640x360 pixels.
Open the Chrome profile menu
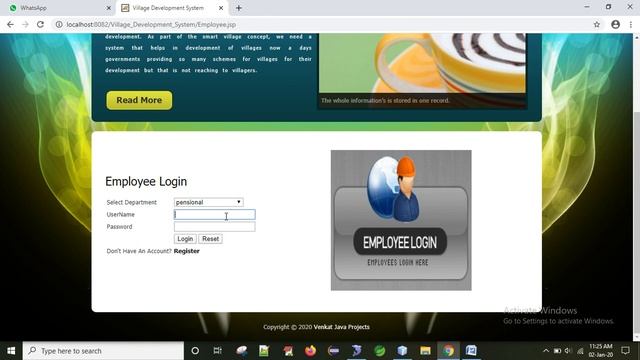(x=616, y=24)
